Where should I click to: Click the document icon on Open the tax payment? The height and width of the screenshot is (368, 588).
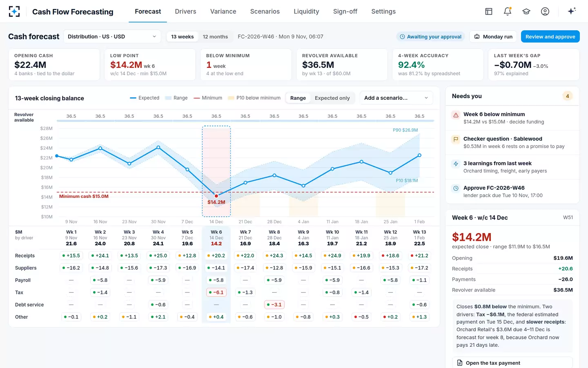point(460,363)
